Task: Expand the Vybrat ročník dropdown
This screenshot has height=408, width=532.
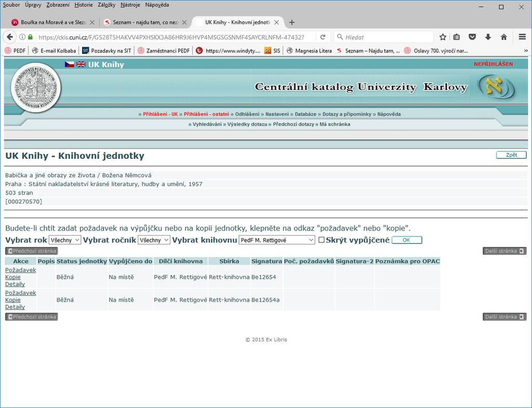Action: tap(154, 240)
